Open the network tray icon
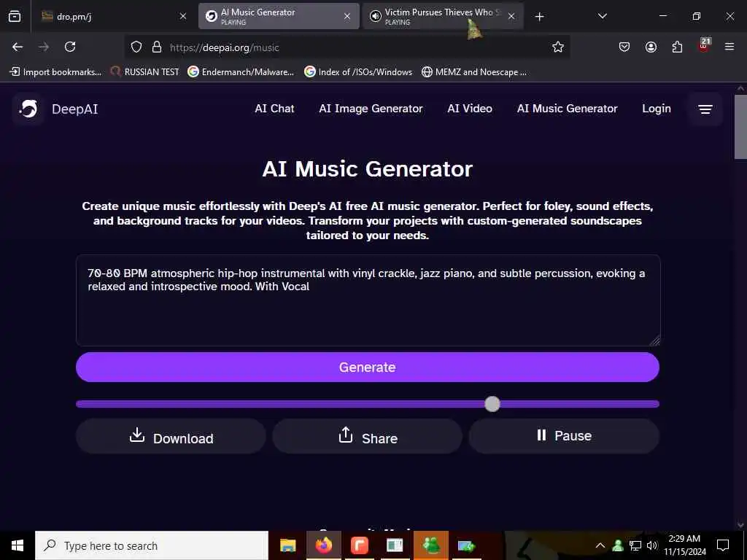Screen dimensions: 747x560 635,545
